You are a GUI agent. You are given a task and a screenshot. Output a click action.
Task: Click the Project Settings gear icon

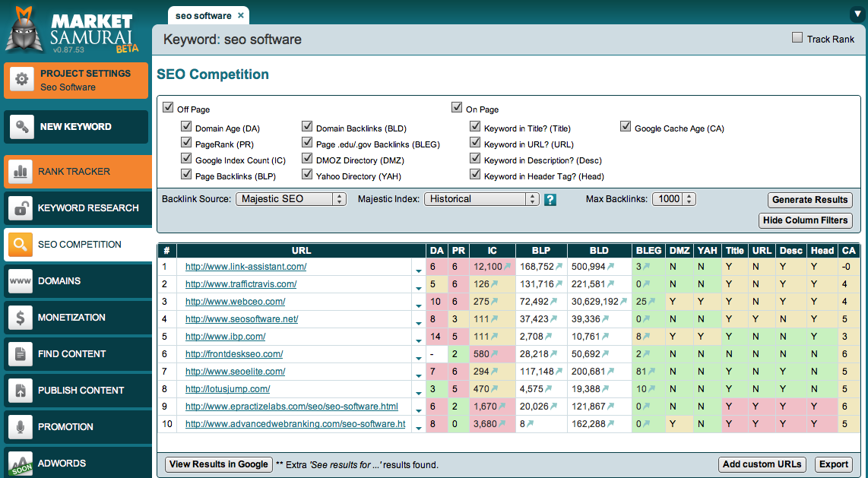[22, 79]
